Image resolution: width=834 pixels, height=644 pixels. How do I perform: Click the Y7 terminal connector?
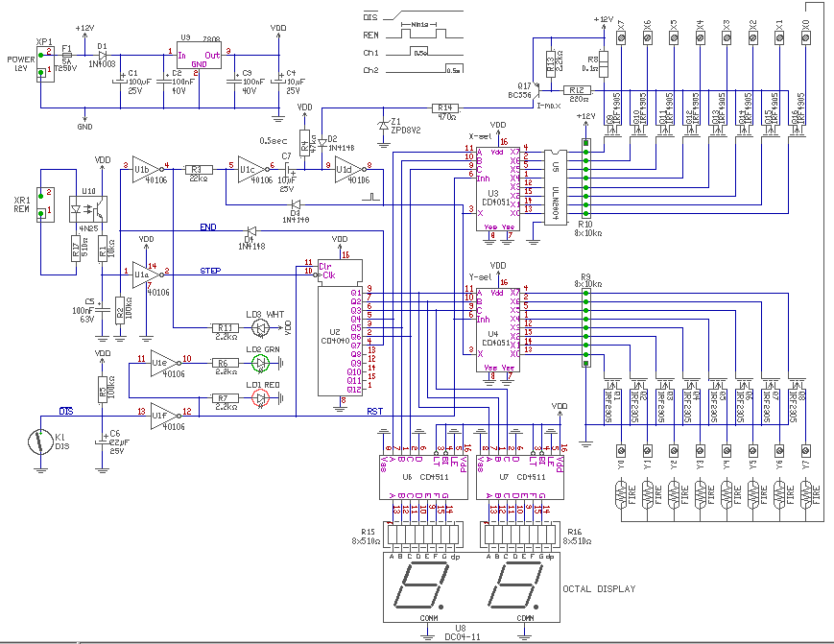806,451
